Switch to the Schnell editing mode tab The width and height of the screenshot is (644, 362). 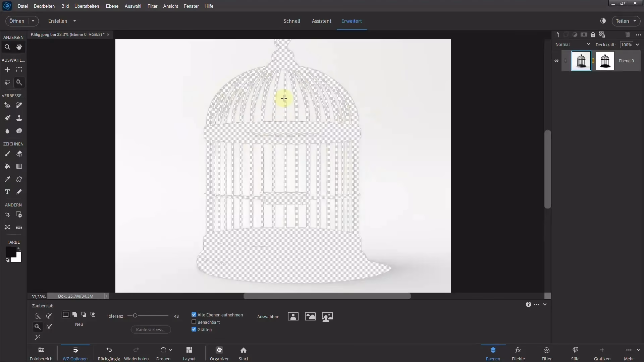[x=291, y=21]
